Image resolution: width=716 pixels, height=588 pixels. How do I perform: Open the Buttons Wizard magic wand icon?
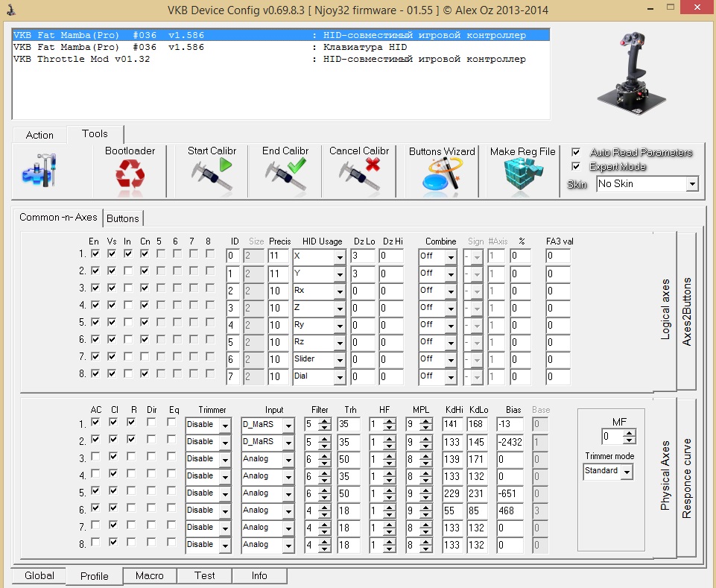pos(442,174)
